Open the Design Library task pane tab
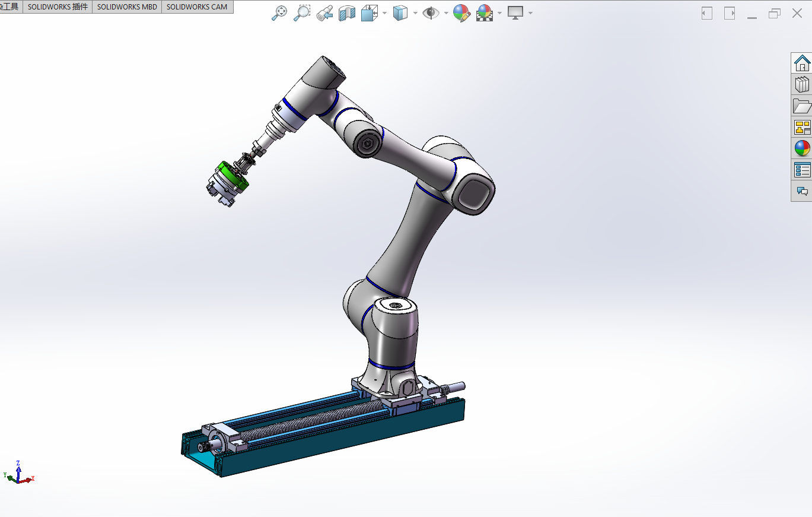The image size is (812, 517). (802, 84)
